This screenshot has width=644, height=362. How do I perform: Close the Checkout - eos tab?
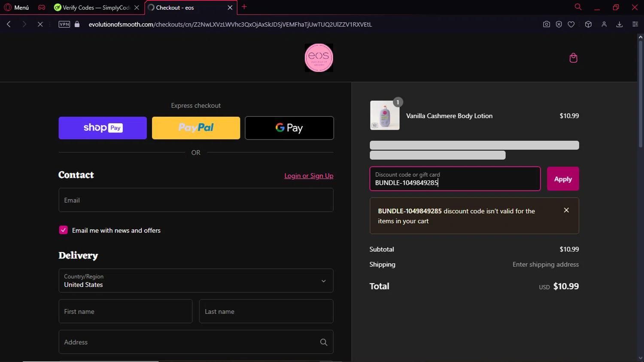(230, 7)
